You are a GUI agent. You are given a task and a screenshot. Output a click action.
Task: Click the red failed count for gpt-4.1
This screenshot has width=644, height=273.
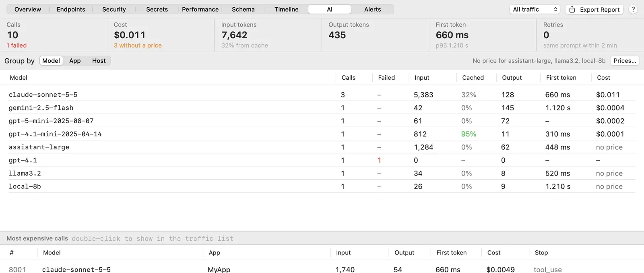point(379,160)
